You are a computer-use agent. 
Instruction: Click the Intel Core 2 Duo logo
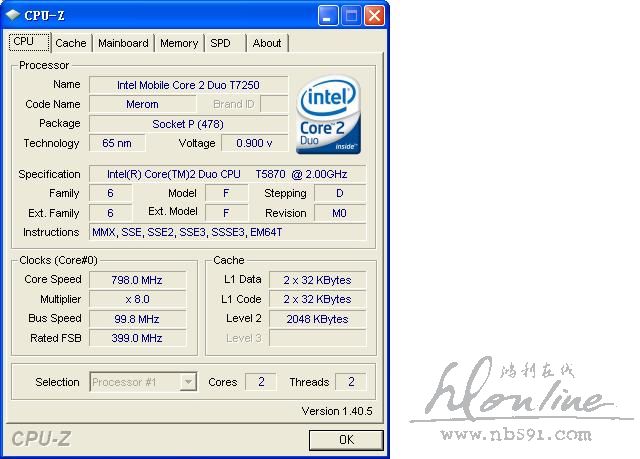tap(329, 115)
